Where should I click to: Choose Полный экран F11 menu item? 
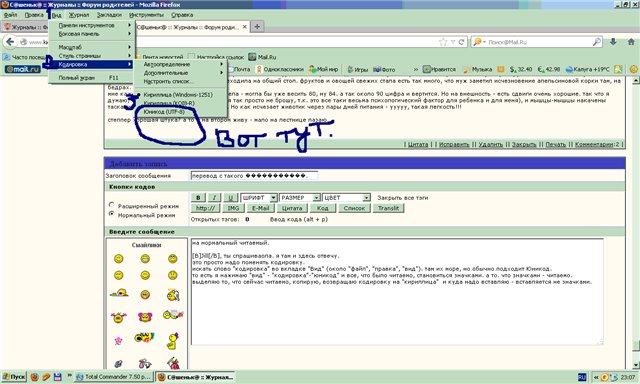pyautogui.click(x=92, y=78)
